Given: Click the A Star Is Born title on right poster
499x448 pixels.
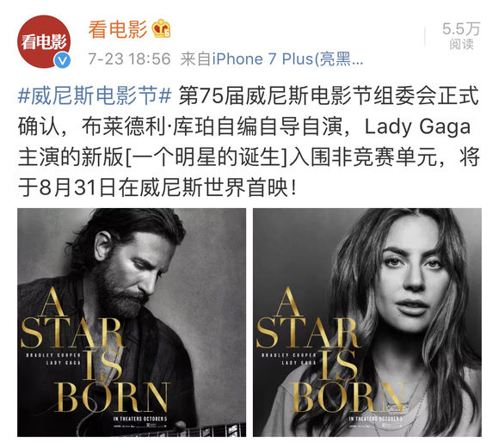Looking at the screenshot, I should 331,349.
